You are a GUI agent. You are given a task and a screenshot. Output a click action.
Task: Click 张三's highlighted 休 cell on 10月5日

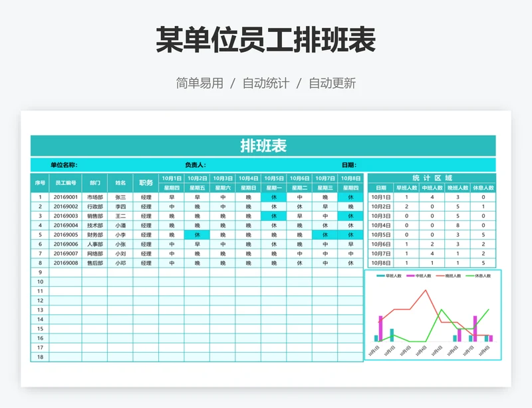(x=274, y=197)
